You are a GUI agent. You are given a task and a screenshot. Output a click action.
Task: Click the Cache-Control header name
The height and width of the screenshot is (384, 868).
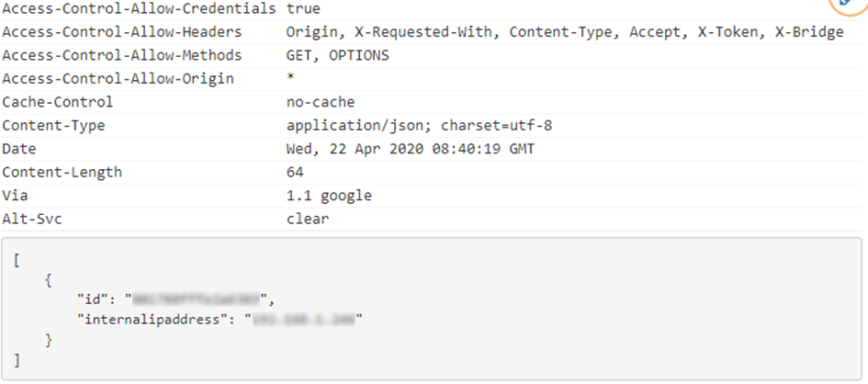[58, 102]
